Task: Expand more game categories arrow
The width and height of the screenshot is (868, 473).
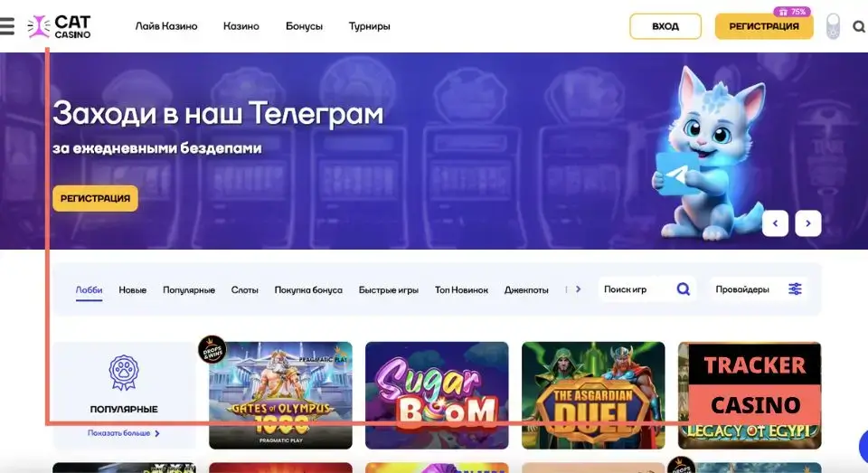Action: click(x=578, y=289)
